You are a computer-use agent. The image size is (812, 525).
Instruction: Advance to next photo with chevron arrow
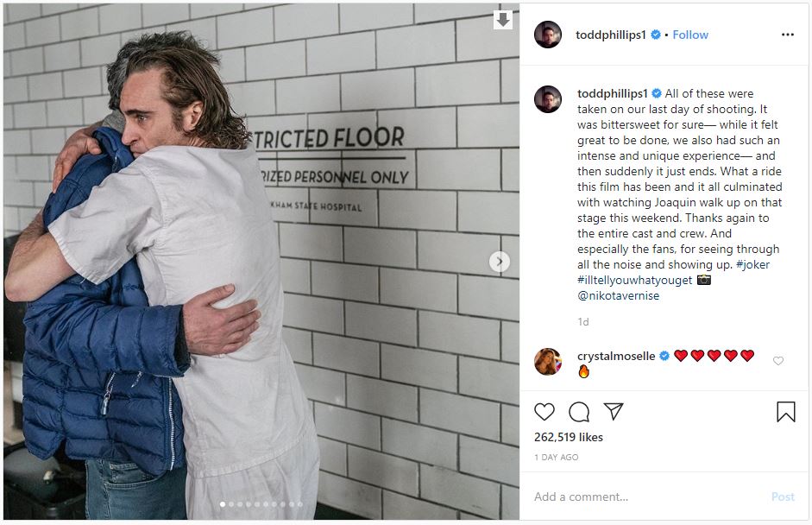tap(500, 262)
